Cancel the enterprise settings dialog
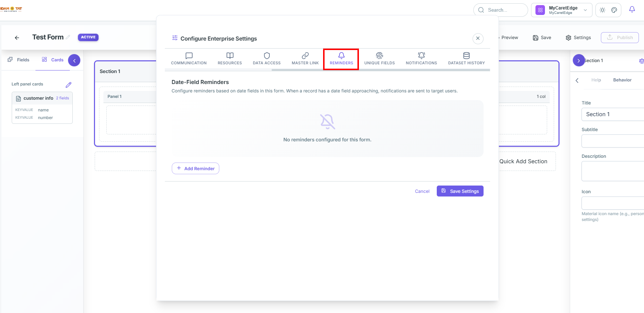 tap(422, 191)
